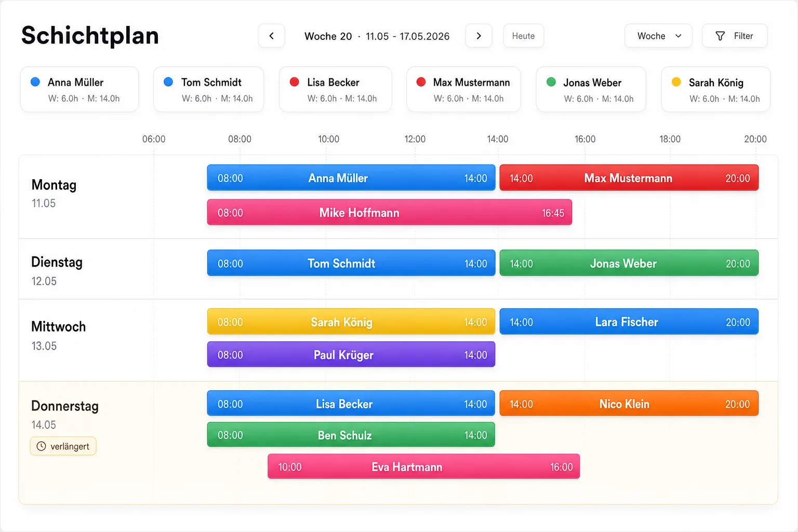The width and height of the screenshot is (798, 532).
Task: Open Sarah König's yellow Wednesday shift
Action: [351, 322]
